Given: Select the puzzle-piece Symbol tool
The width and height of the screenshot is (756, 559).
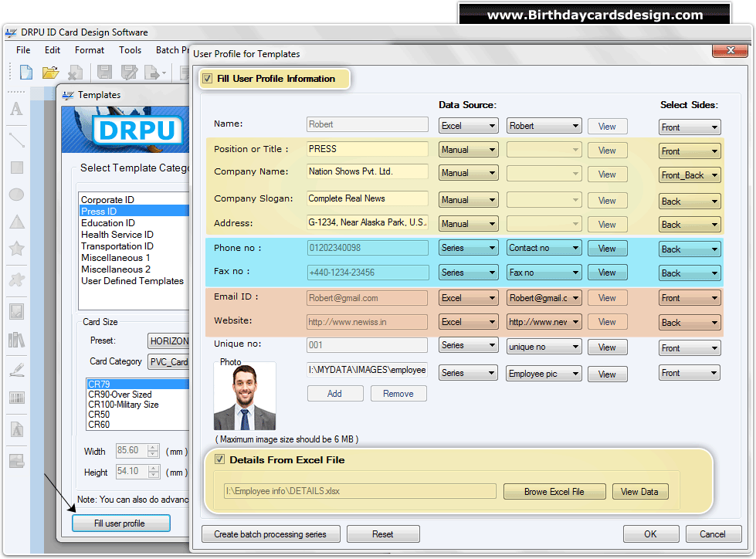Looking at the screenshot, I should (x=17, y=280).
